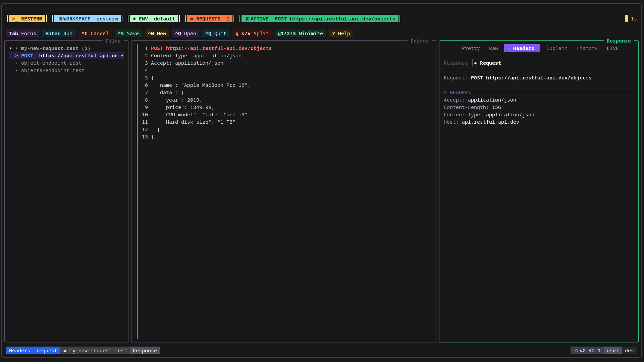Click editor line with "name": "Apple MacBook Pro 16"
The width and height of the screenshot is (644, 362).
click(x=204, y=85)
